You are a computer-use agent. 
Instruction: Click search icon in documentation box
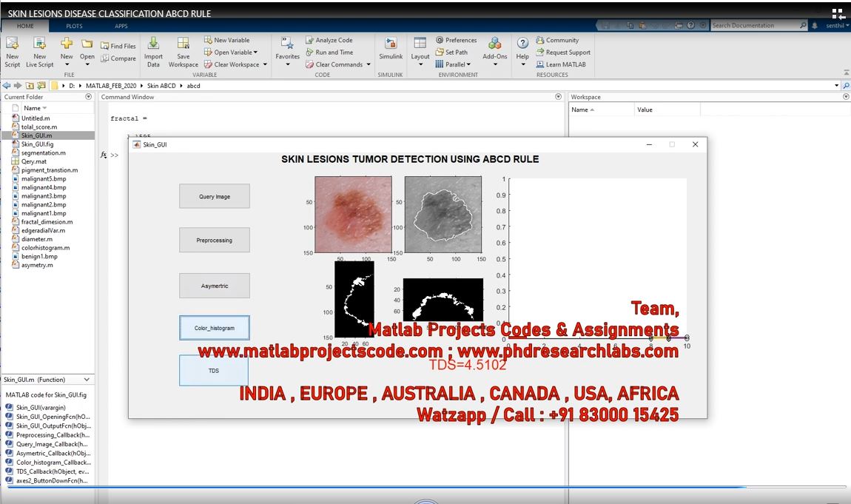pos(803,25)
